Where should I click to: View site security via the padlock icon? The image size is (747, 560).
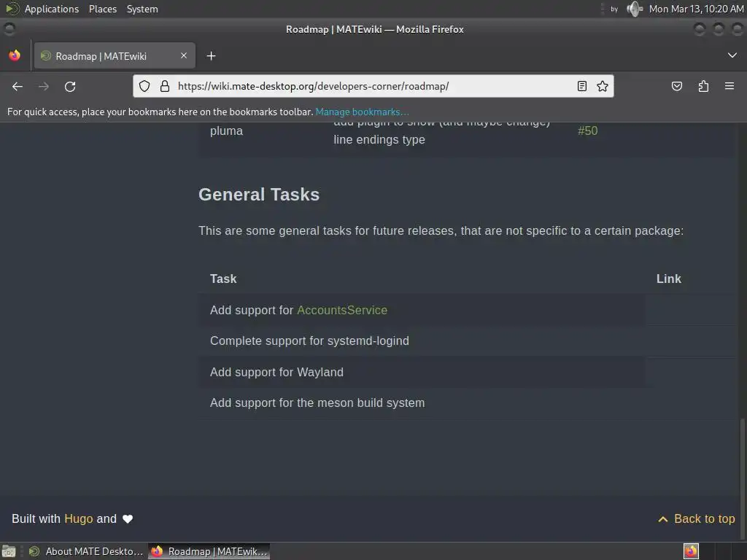(x=165, y=86)
